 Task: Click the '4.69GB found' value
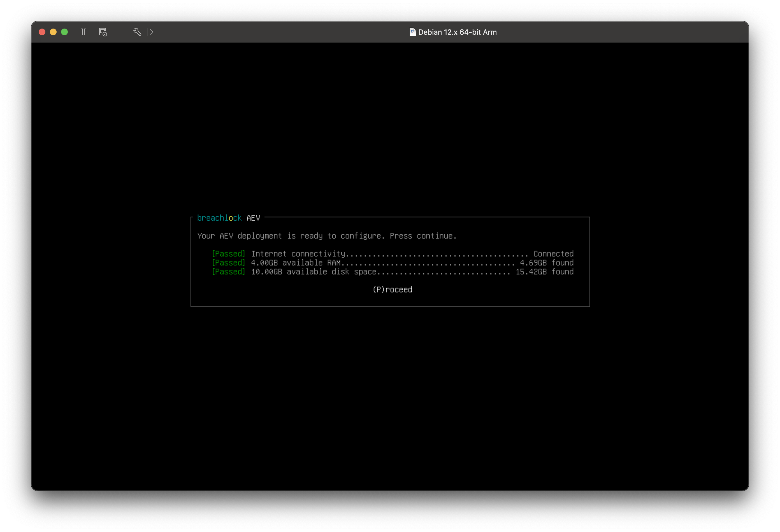click(547, 263)
